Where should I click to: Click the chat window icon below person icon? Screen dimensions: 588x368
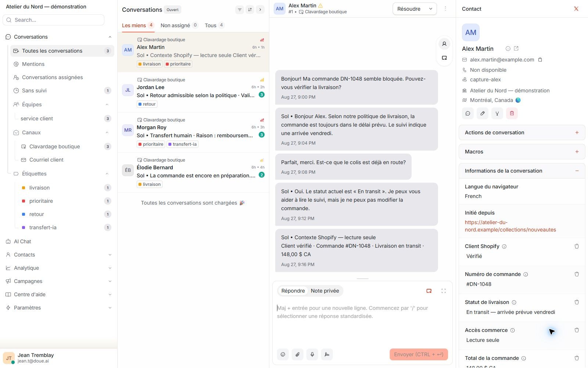point(444,58)
